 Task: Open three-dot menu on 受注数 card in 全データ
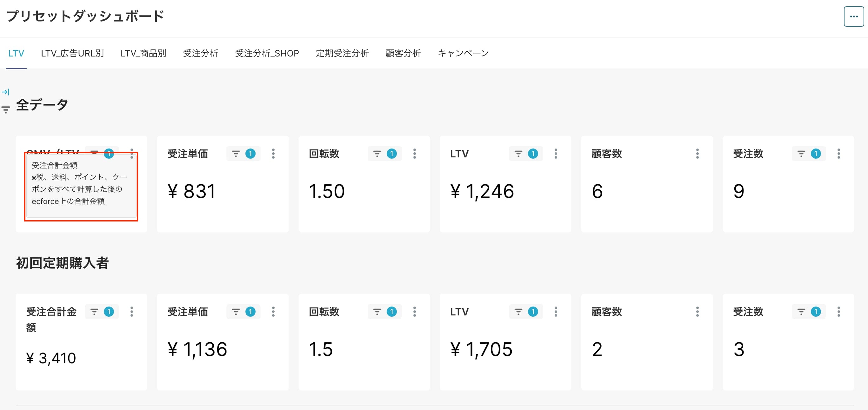pyautogui.click(x=839, y=154)
